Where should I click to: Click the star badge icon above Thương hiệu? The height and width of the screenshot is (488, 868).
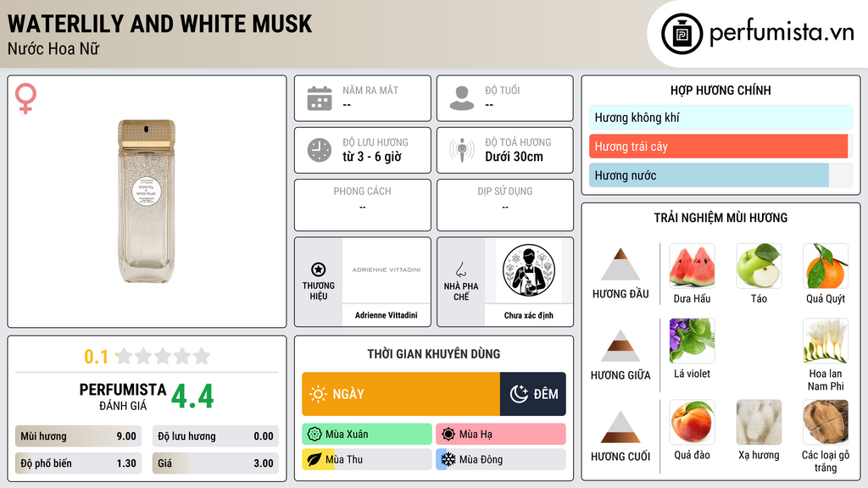(319, 269)
